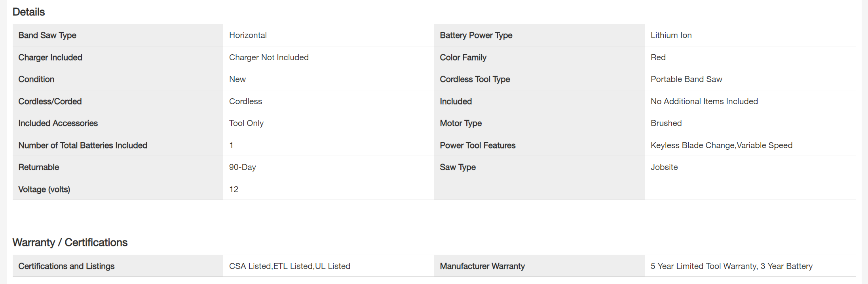Click the Band Saw Type label

[47, 35]
